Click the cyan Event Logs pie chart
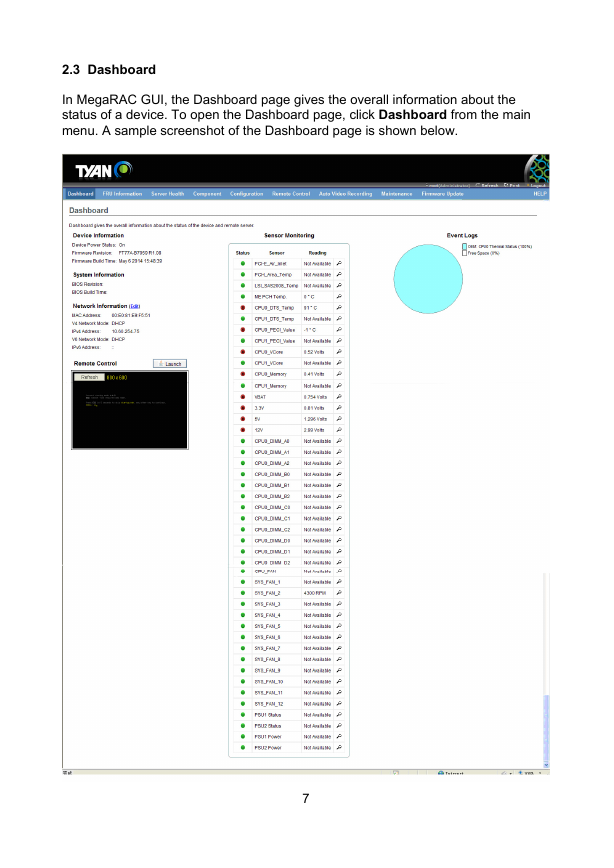This screenshot has width=614, height=868. [428, 279]
